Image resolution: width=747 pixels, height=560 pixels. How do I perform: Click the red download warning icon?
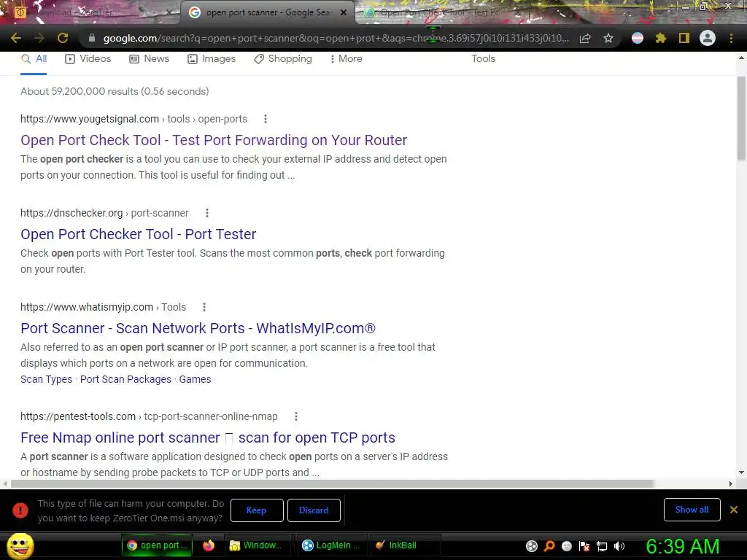click(x=20, y=510)
